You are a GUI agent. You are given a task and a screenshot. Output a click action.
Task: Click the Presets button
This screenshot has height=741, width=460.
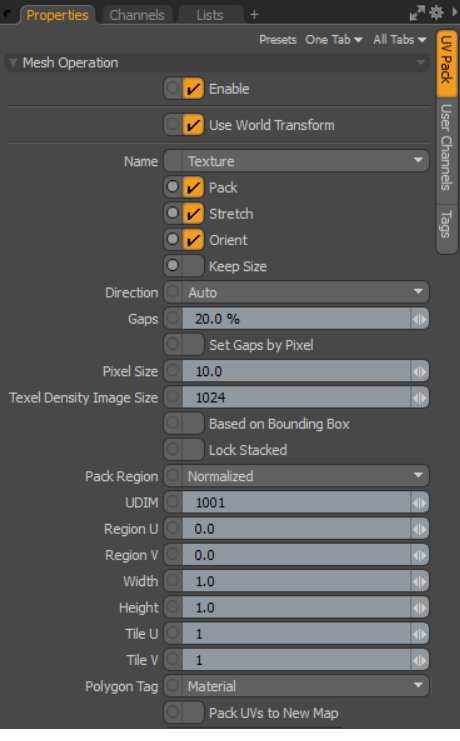click(x=278, y=40)
